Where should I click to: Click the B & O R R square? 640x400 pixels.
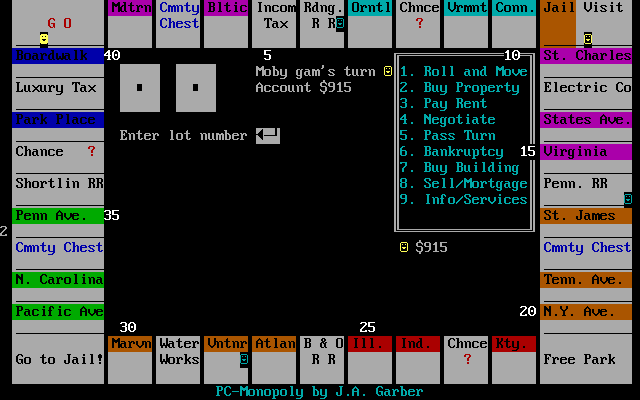[322, 360]
